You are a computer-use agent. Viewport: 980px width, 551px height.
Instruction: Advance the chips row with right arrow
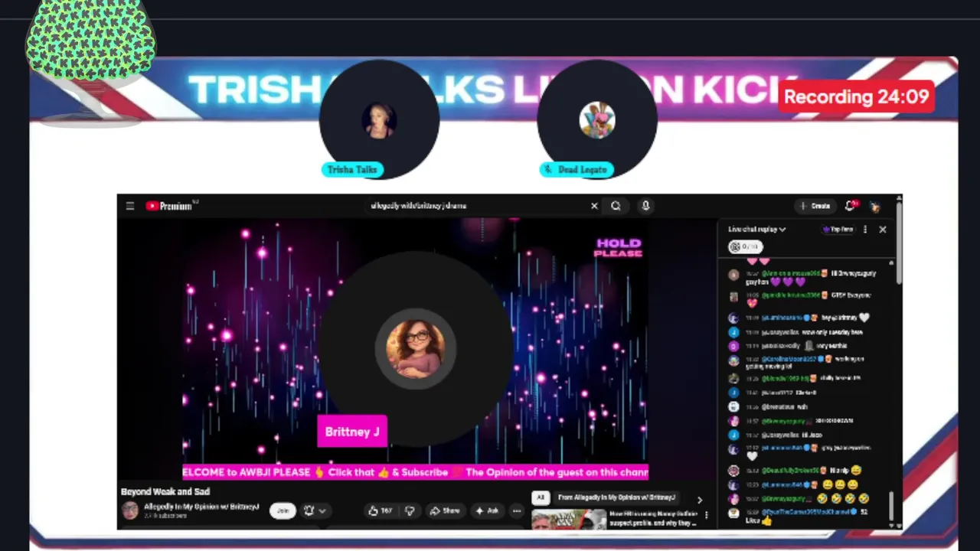click(699, 500)
